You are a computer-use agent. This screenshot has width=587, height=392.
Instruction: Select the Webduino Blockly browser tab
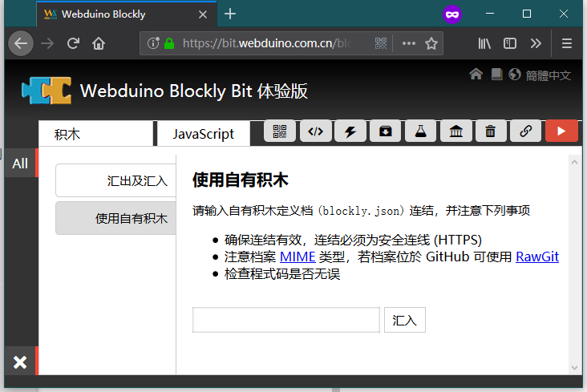(127, 14)
